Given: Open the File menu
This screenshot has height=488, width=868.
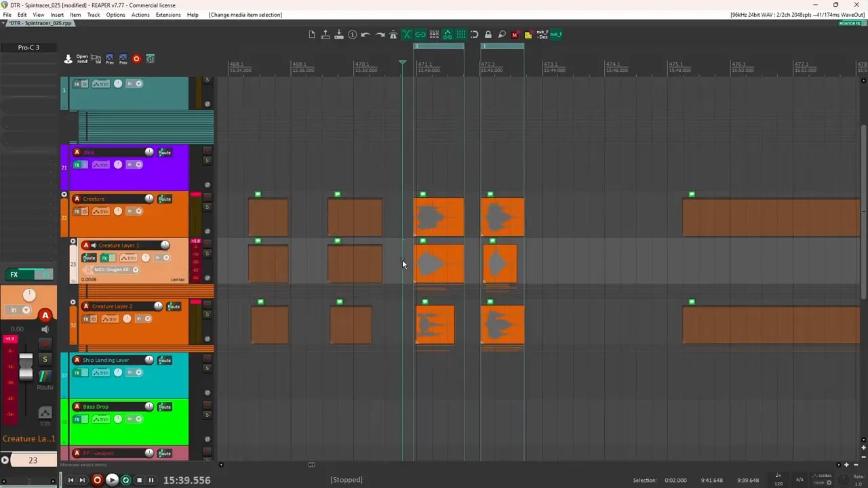Looking at the screenshot, I should [7, 14].
